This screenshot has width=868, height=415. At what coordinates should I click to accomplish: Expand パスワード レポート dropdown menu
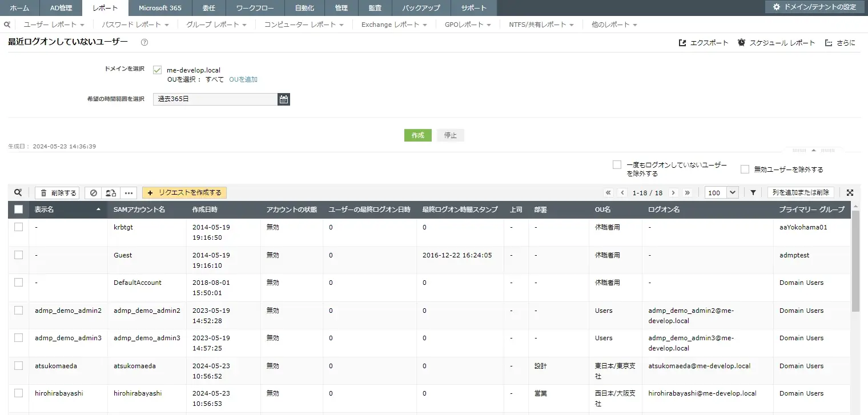pos(135,25)
